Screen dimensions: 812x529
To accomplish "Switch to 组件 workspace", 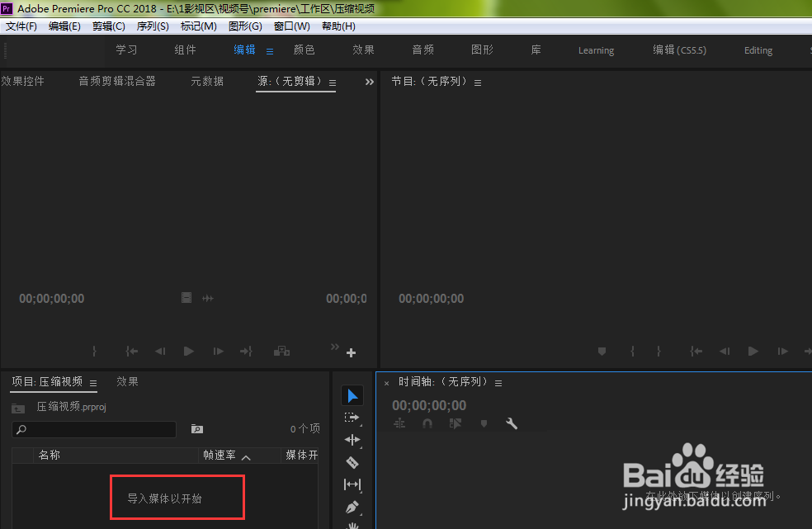I will click(186, 50).
